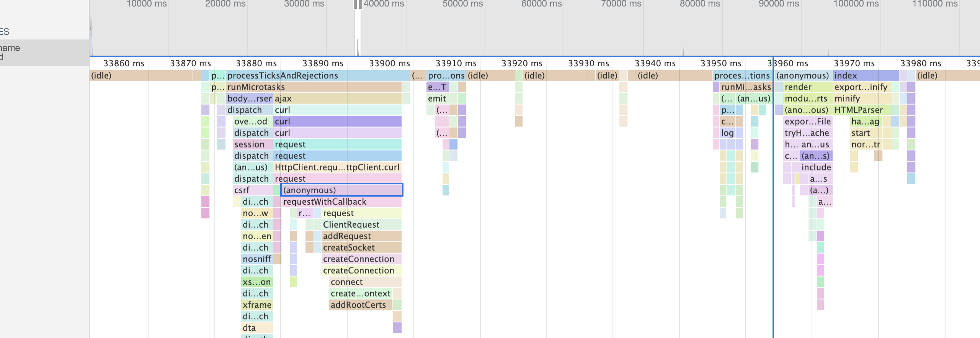This screenshot has height=338, width=980.
Task: Click the xs…on frame
Action: (257, 282)
